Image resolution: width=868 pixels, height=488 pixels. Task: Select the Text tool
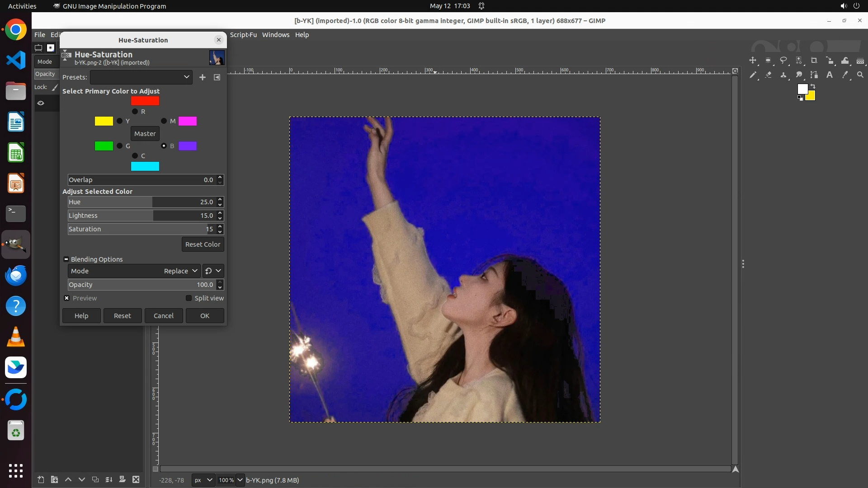830,75
